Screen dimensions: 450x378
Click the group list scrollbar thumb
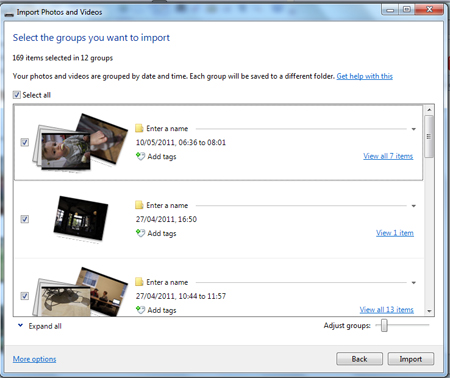(x=429, y=136)
